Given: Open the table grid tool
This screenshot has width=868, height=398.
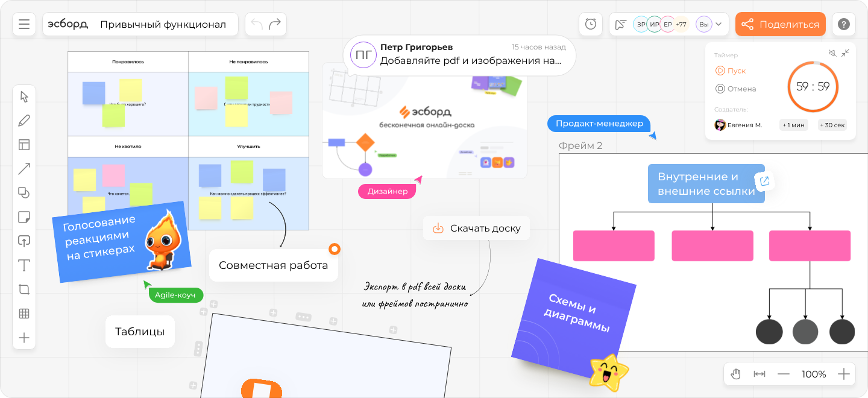Looking at the screenshot, I should 24,314.
